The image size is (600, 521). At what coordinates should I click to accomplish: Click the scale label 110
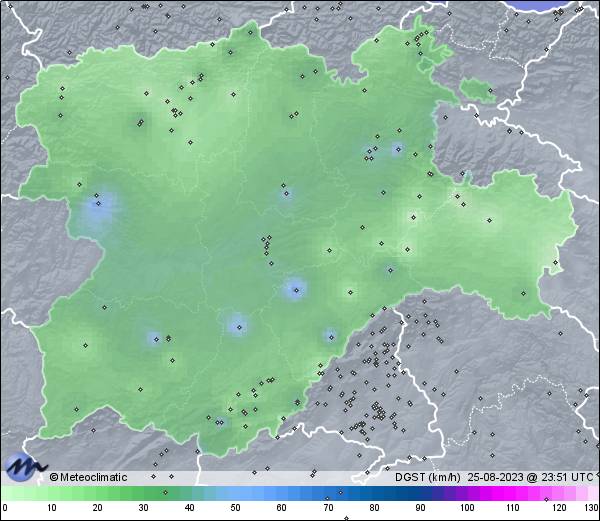click(513, 508)
